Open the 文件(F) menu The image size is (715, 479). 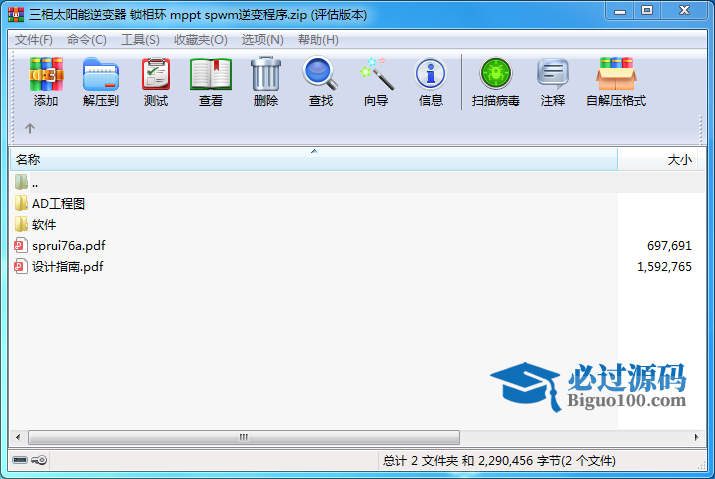tap(34, 40)
